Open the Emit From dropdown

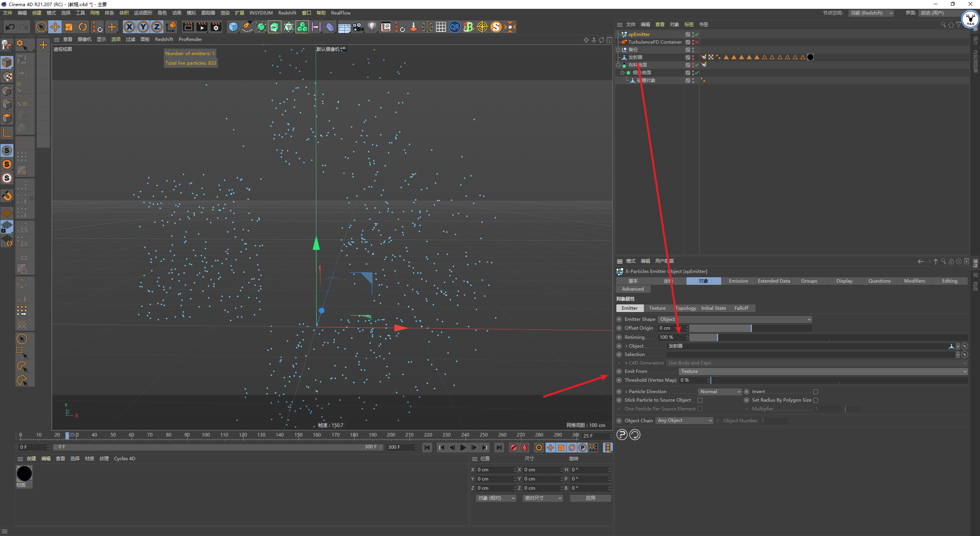(823, 371)
